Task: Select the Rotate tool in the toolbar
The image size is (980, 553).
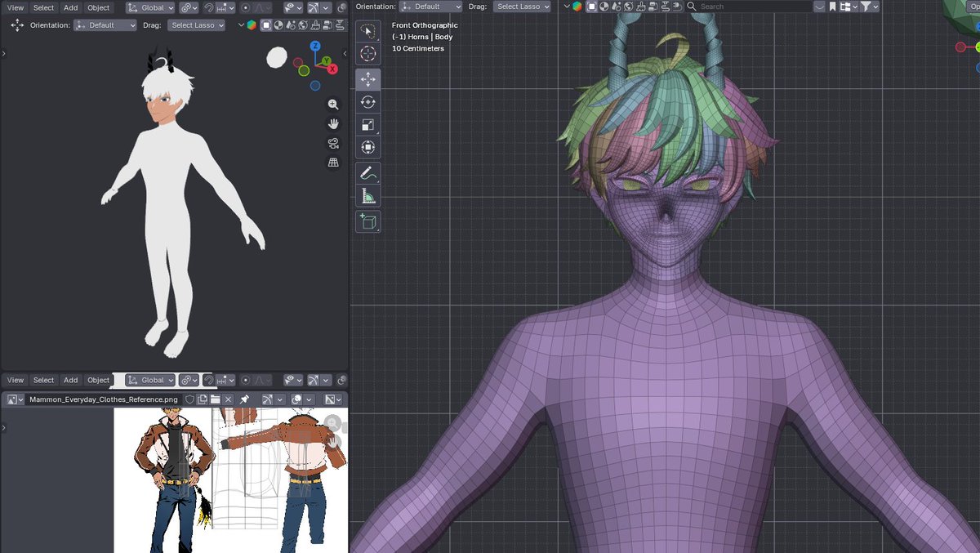Action: pos(367,102)
